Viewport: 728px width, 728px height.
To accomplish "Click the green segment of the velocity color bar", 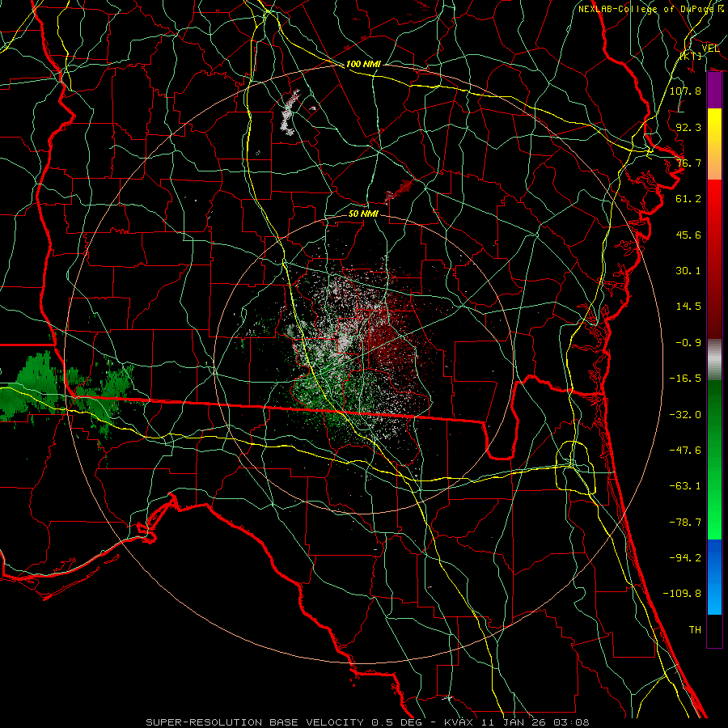I will click(714, 459).
